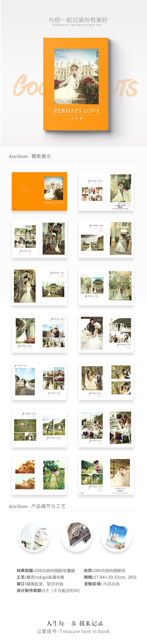147x644 pixels.
Task: Click the Treasure love in book tagline
Action: (x=73, y=631)
